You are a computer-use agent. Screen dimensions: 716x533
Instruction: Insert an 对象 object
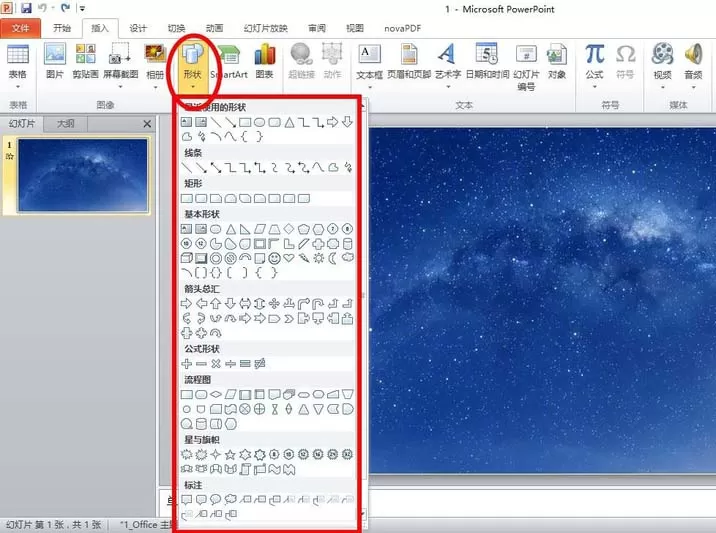pos(557,61)
